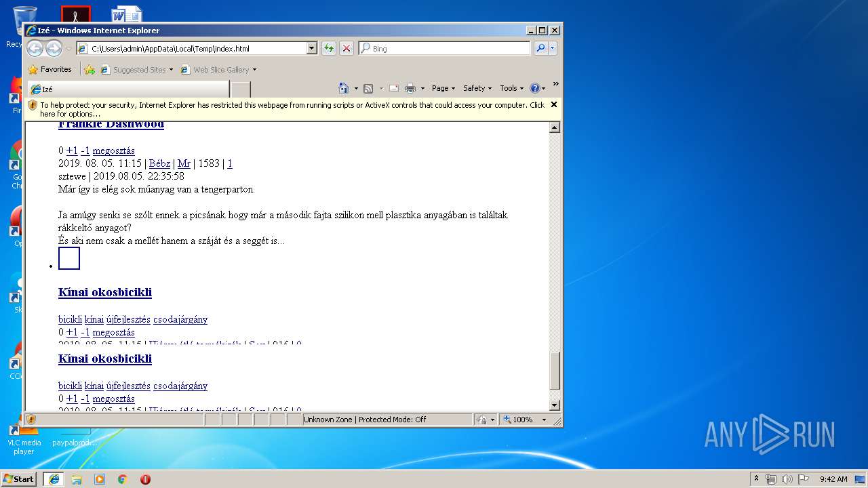Open Windows Media Player taskbar icon

100,479
